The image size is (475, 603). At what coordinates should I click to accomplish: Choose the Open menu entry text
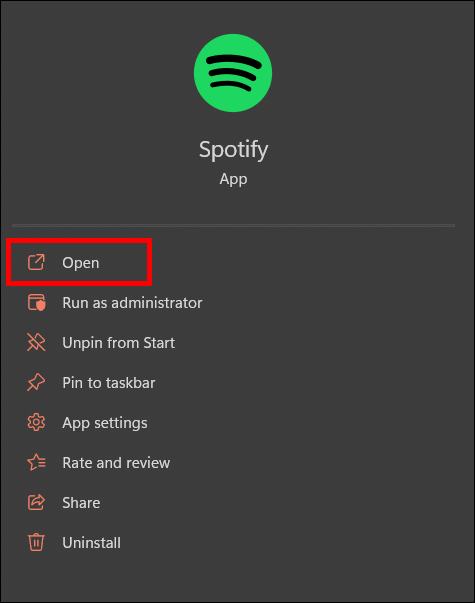pyautogui.click(x=81, y=263)
